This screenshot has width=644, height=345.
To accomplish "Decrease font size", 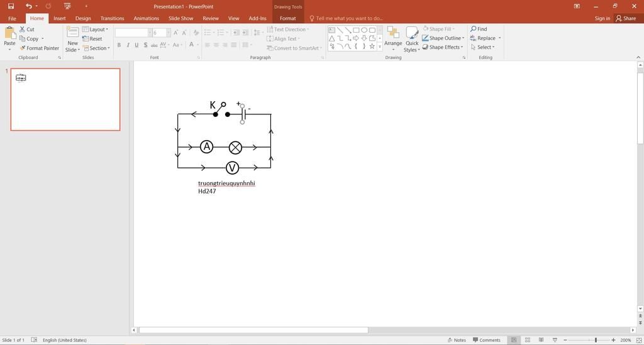I will coord(184,33).
